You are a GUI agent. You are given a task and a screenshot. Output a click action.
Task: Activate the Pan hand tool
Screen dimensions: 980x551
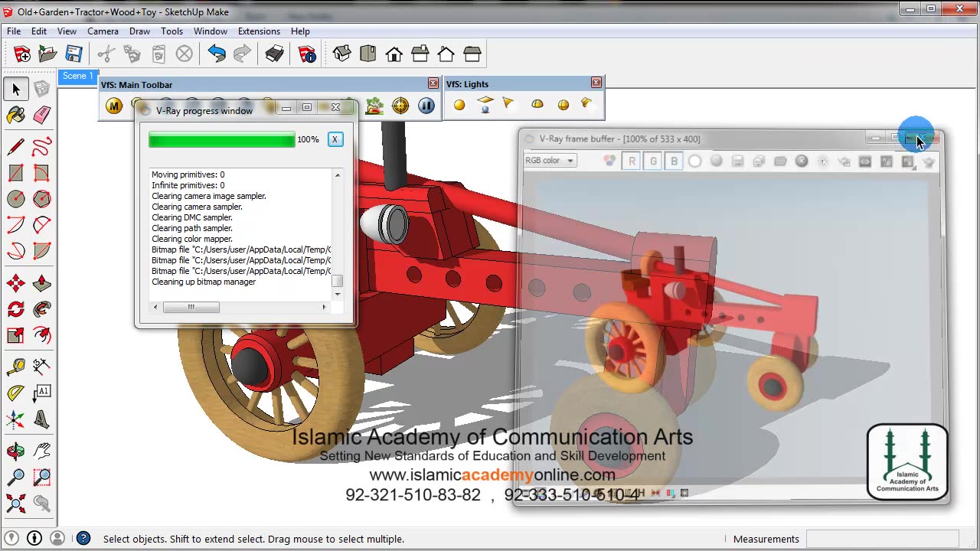pos(42,451)
